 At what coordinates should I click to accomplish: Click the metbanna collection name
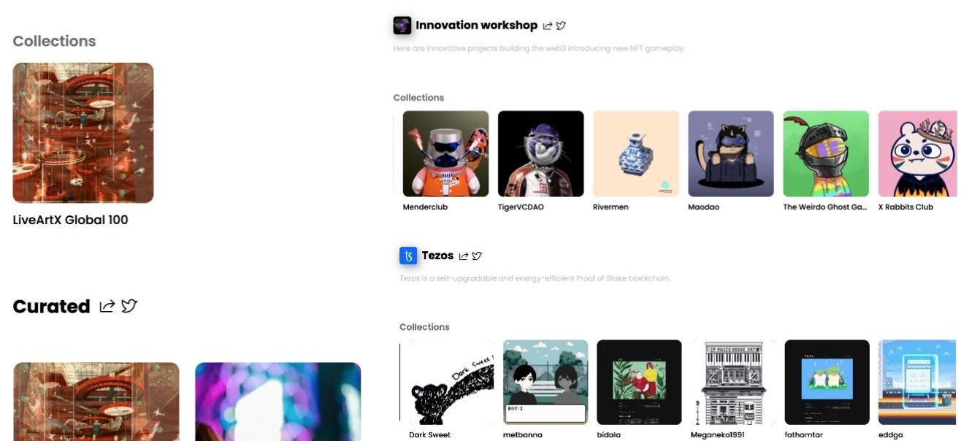point(523,435)
